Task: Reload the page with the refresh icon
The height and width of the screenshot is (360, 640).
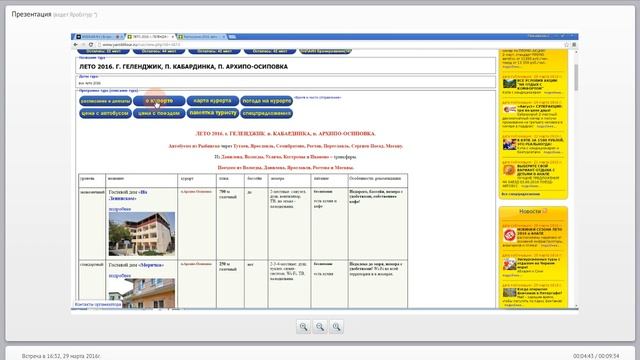Action: pos(91,44)
